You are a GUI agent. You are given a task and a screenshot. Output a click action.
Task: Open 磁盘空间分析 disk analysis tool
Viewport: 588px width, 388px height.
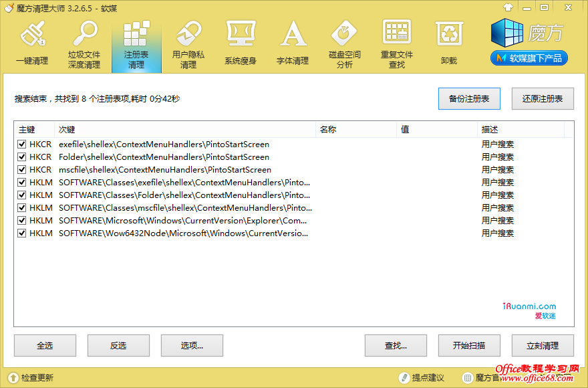click(345, 44)
